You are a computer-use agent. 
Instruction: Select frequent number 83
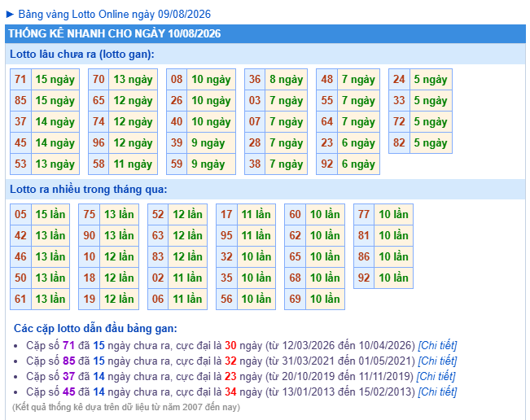(x=158, y=256)
